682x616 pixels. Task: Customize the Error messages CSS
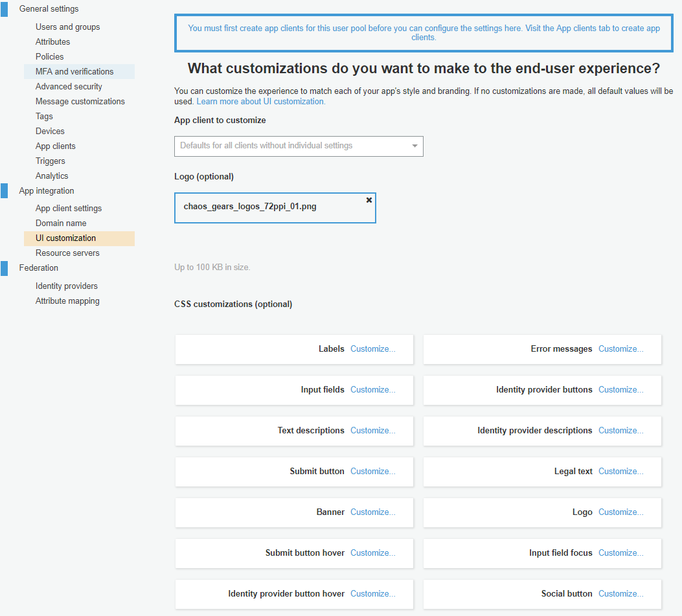[x=620, y=349]
